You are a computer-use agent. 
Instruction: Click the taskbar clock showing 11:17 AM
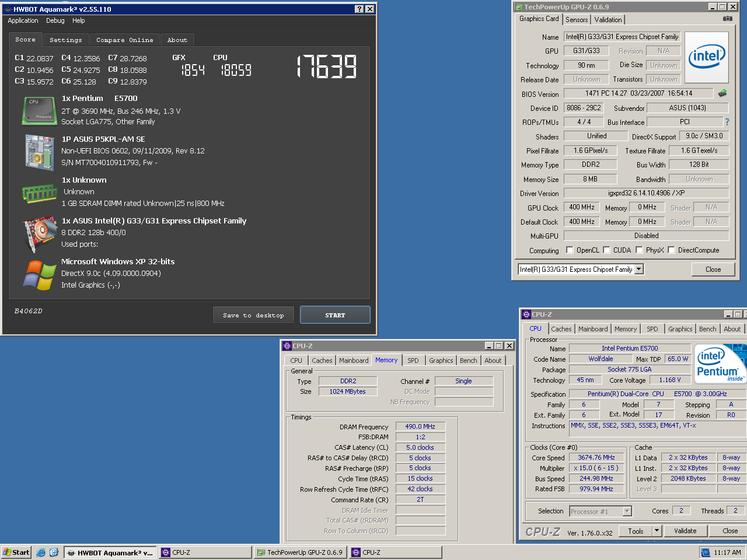[x=727, y=552]
